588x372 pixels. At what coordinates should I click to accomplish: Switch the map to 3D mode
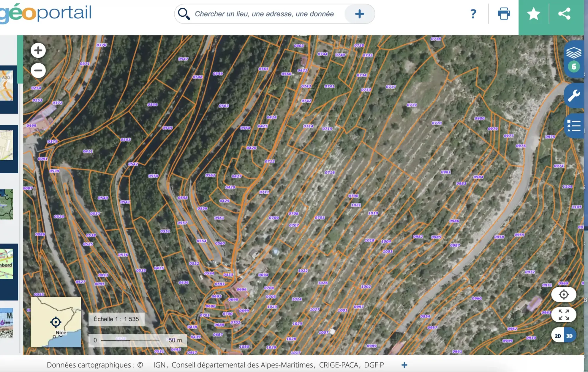coord(570,336)
